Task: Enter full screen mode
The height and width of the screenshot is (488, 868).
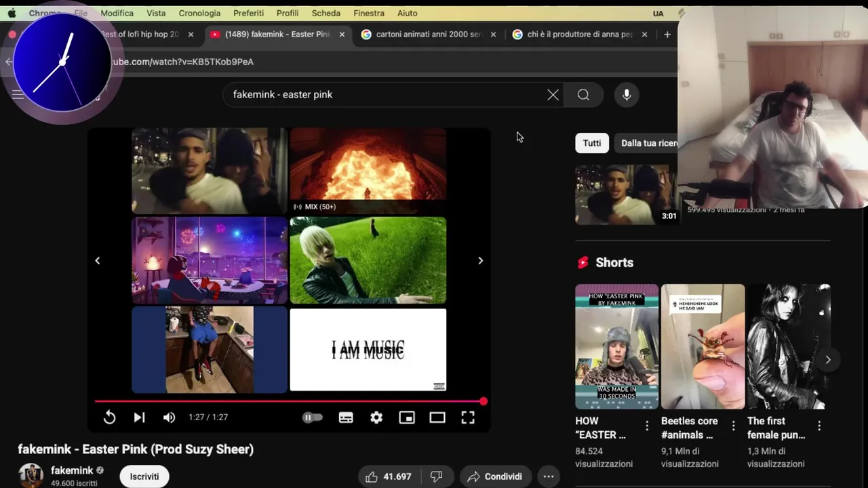Action: pyautogui.click(x=468, y=418)
